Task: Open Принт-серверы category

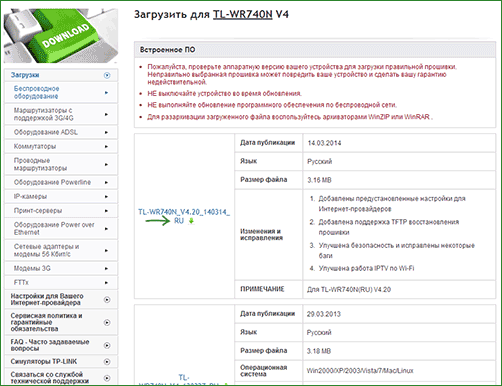Action: click(38, 211)
